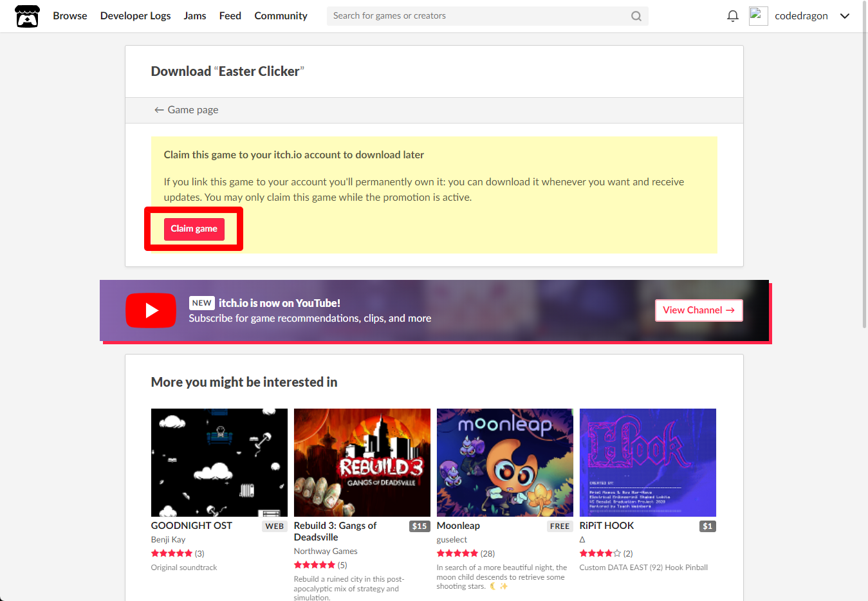Return to the Game page link
This screenshot has height=601, width=868.
tap(186, 110)
